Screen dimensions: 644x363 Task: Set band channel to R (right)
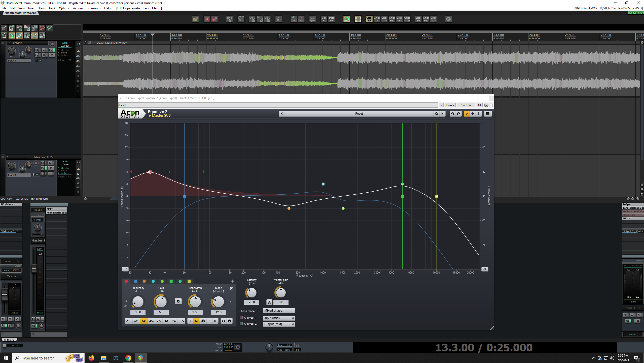click(x=215, y=321)
